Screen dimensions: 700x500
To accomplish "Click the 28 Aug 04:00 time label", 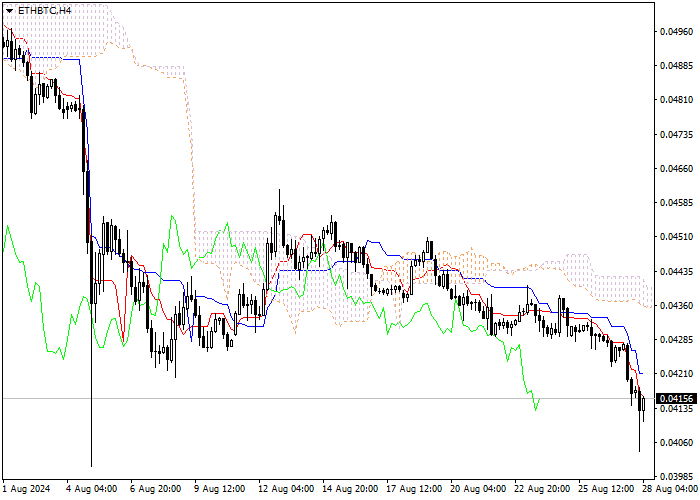I will 671,489.
